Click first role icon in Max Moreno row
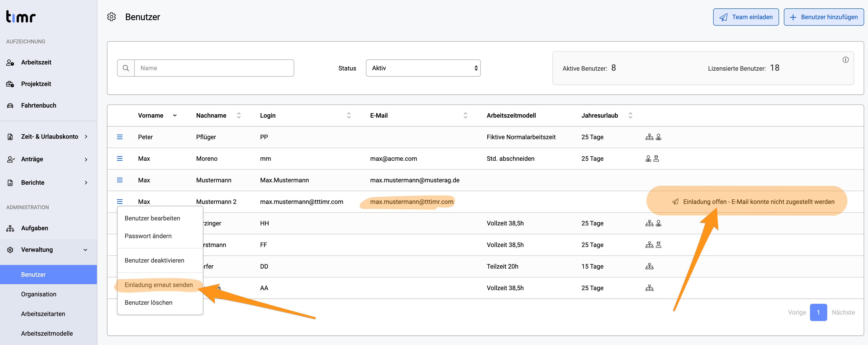The width and height of the screenshot is (868, 345). [648, 159]
